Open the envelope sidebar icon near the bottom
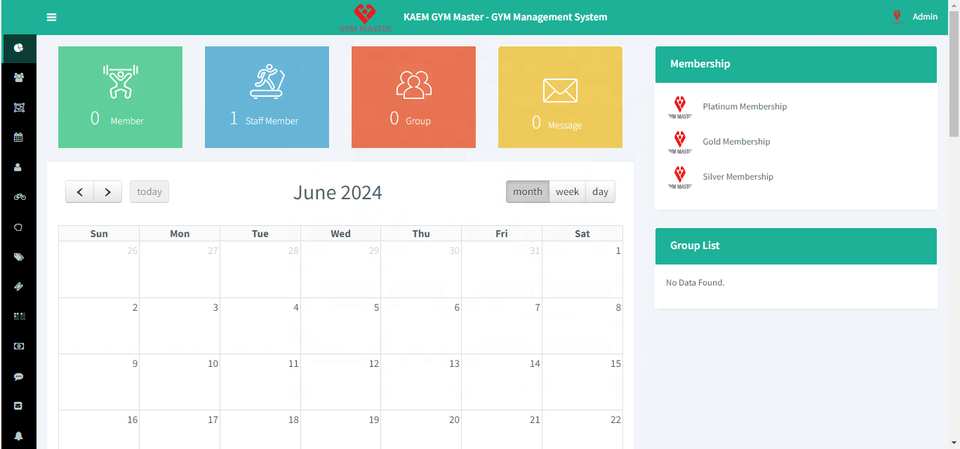 tap(18, 406)
